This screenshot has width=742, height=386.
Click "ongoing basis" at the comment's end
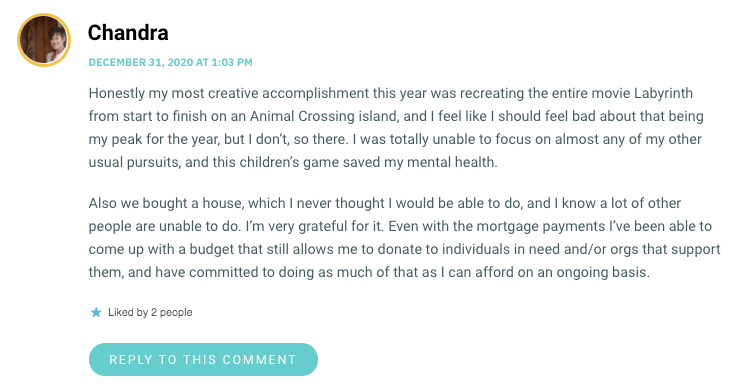click(602, 272)
